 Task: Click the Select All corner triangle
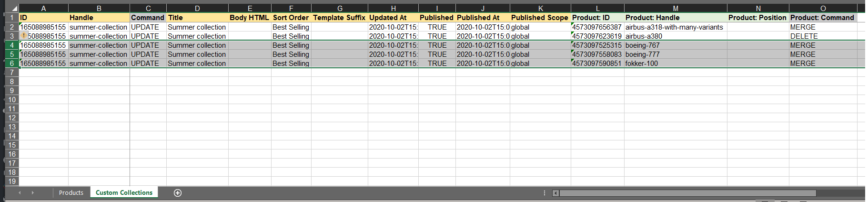click(x=14, y=8)
